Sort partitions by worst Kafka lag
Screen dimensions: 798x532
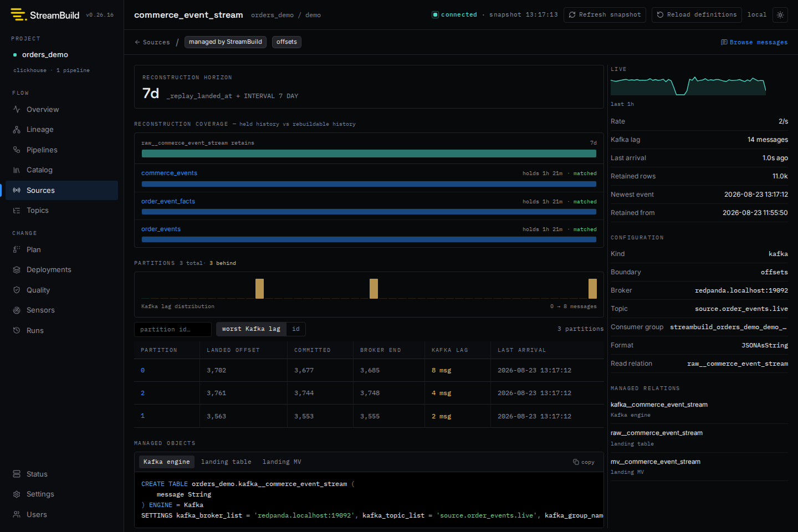(x=251, y=329)
